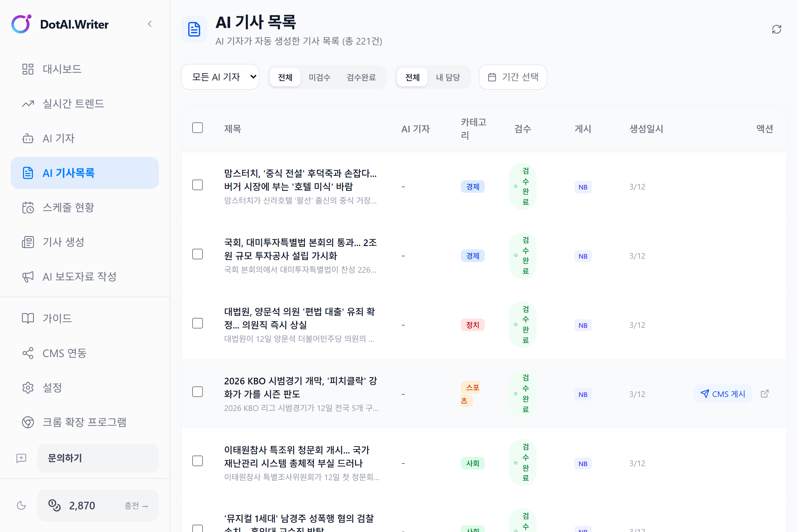Click the credits coins icon

pyautogui.click(x=54, y=505)
